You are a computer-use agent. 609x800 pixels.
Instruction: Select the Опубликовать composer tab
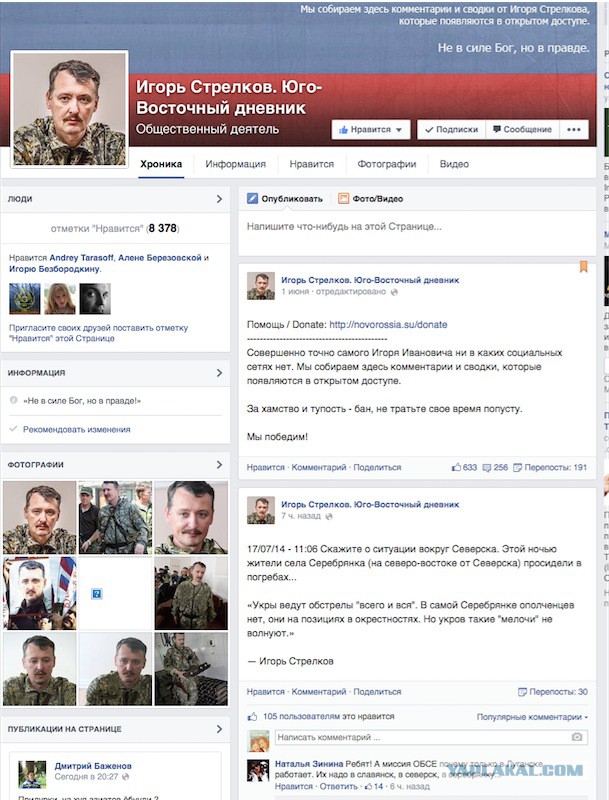[x=285, y=199]
